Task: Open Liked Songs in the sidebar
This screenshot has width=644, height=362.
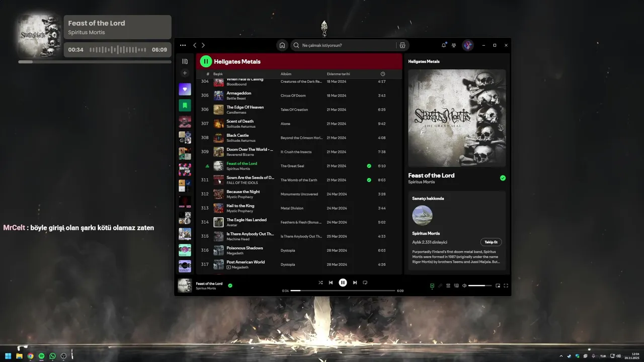Action: pos(185,89)
